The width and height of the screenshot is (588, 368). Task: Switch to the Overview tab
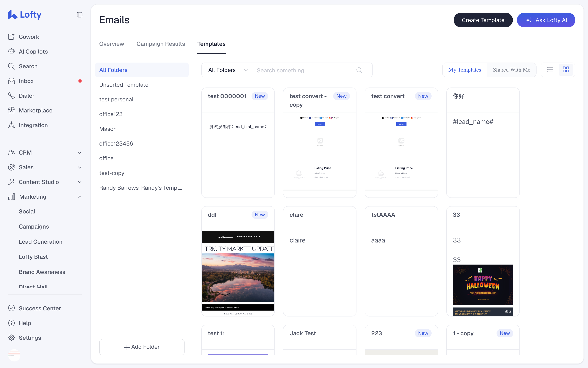(x=111, y=44)
